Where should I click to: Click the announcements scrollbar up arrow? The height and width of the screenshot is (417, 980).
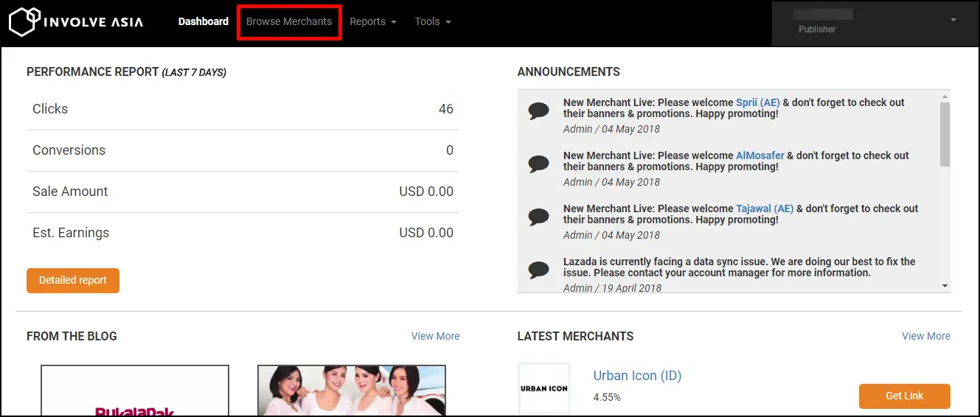click(x=945, y=96)
